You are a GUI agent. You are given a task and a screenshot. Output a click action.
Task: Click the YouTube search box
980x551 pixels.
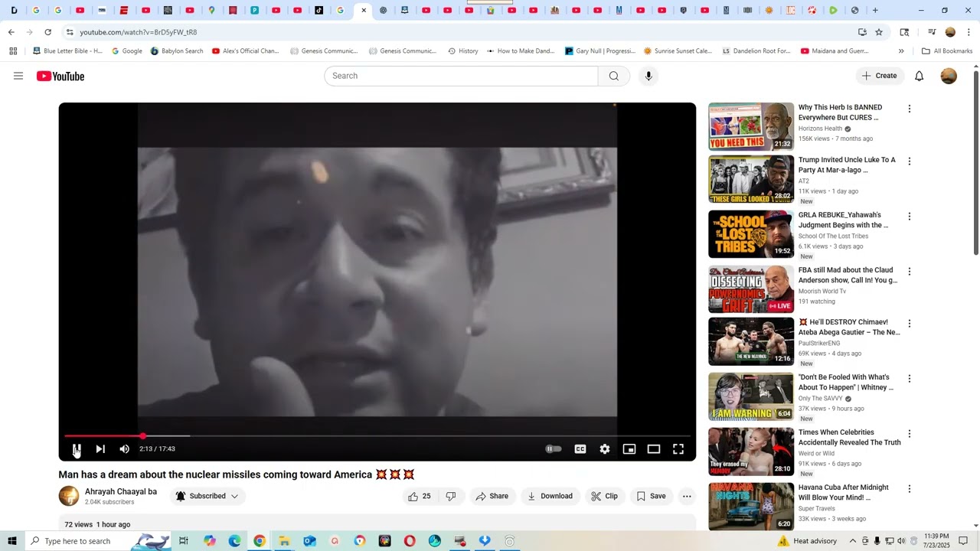pyautogui.click(x=461, y=76)
